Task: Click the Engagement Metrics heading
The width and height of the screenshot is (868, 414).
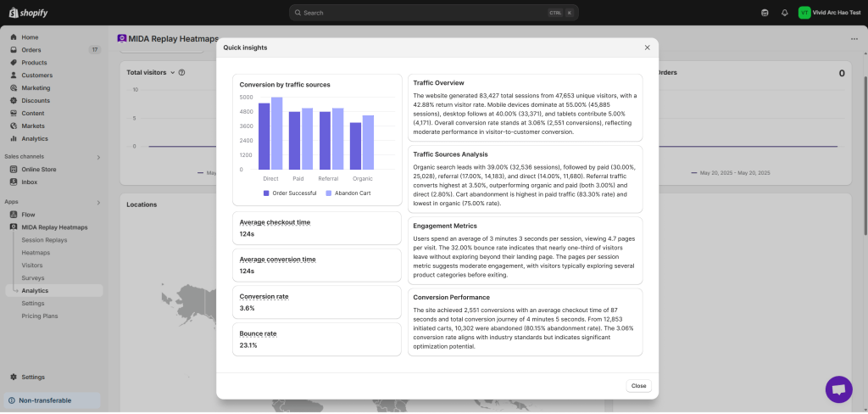Action: [445, 227]
